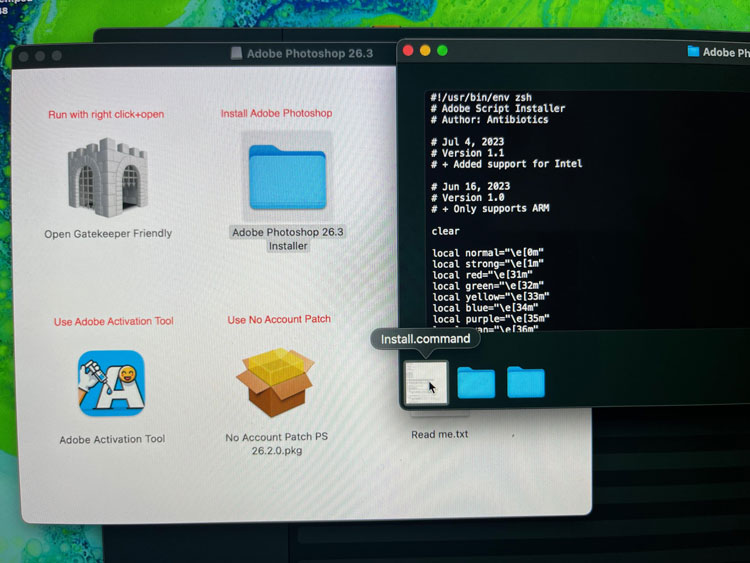Click the 'local normal=' script line
The image size is (750, 563).
pyautogui.click(x=488, y=253)
